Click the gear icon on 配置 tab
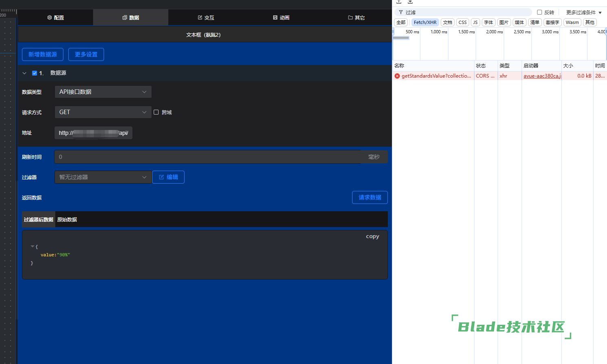 tap(50, 17)
